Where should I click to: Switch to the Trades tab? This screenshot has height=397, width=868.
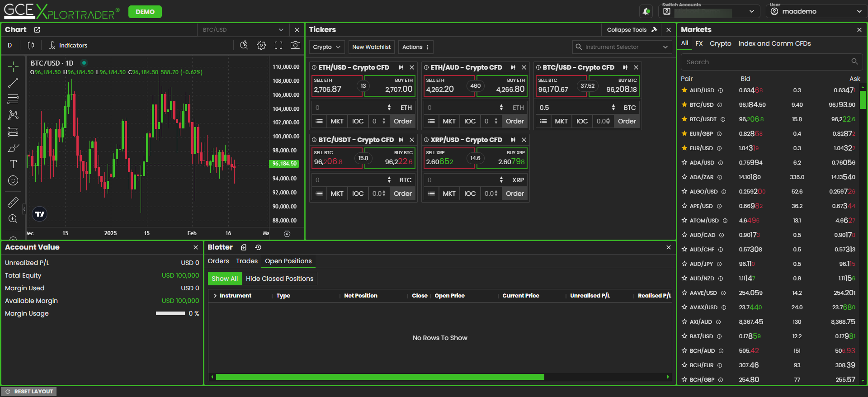pyautogui.click(x=247, y=261)
